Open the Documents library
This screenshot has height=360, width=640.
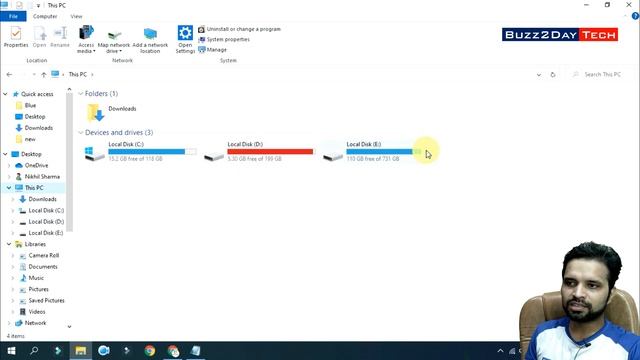43,267
